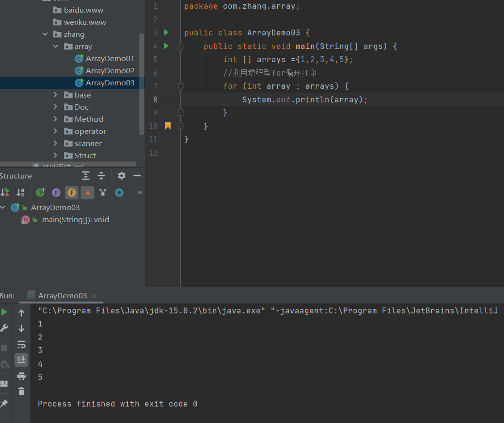
Task: Click project tree vertical scrollbar
Action: (142, 83)
